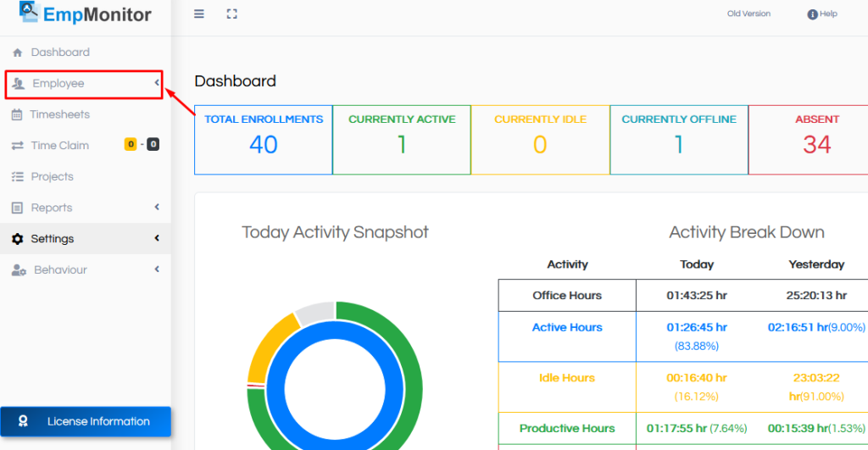Click the License Information button

86,421
